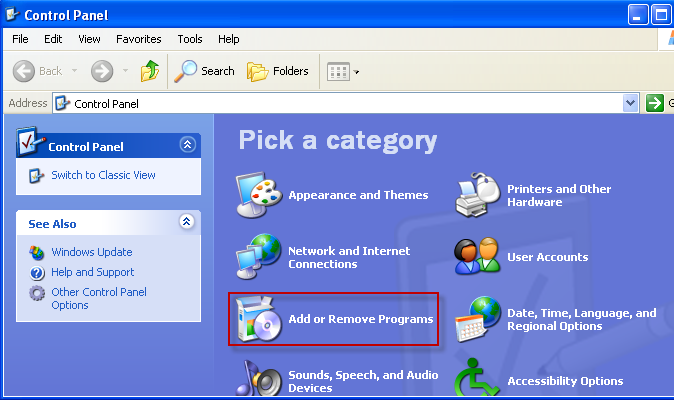The image size is (674, 400).
Task: Open the User Accounts people icon
Action: pos(477,256)
